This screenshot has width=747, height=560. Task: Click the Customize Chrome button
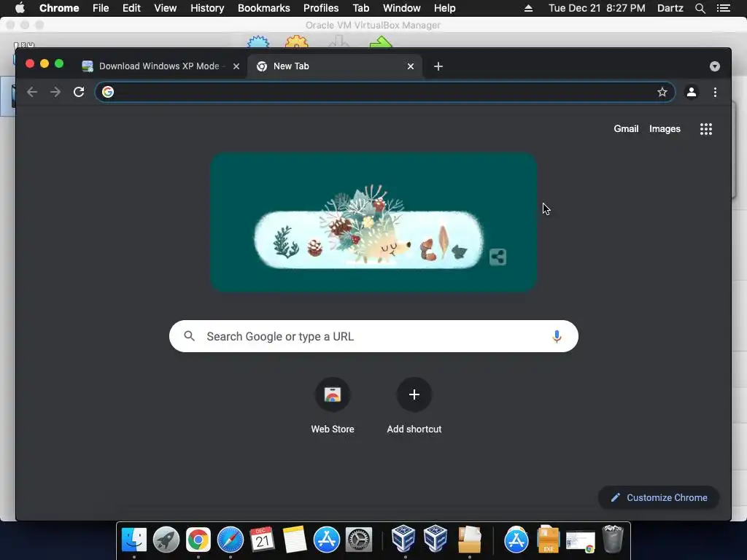coord(659,497)
